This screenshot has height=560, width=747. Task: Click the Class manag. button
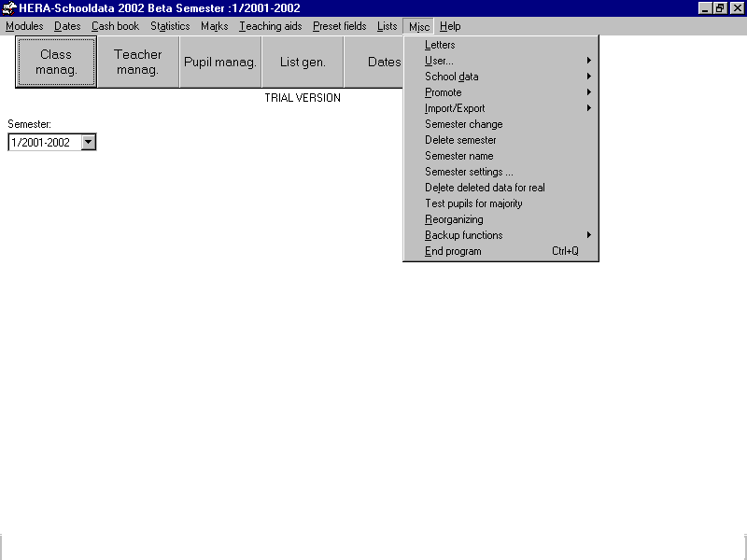click(56, 62)
